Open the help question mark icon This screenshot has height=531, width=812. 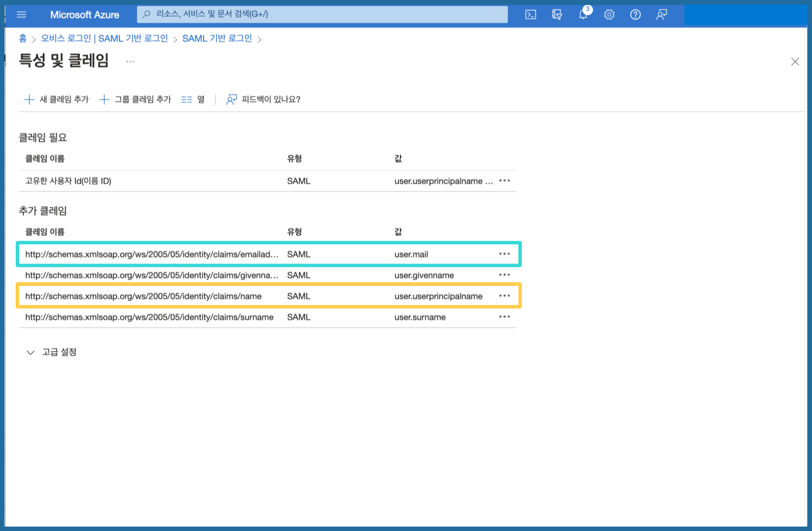point(635,15)
